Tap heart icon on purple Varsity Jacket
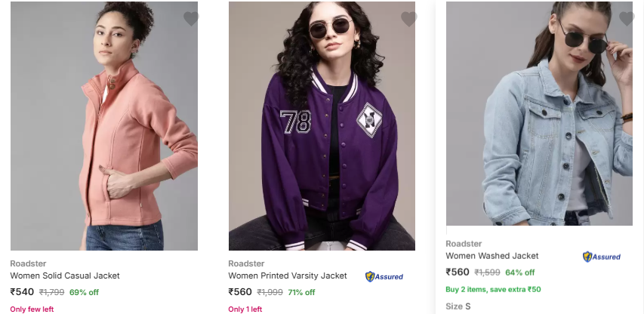The width and height of the screenshot is (644, 314). tap(408, 20)
